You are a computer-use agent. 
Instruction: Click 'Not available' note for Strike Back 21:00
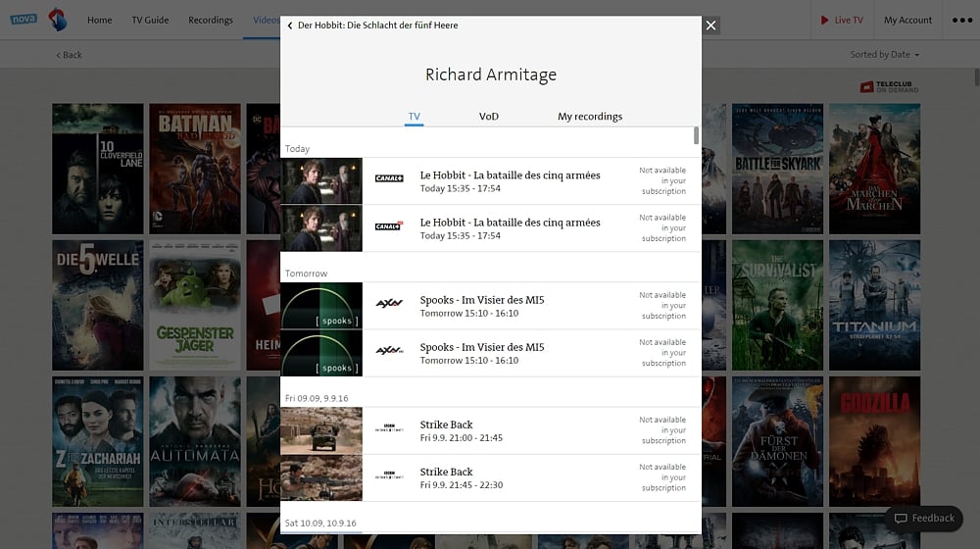pos(662,430)
